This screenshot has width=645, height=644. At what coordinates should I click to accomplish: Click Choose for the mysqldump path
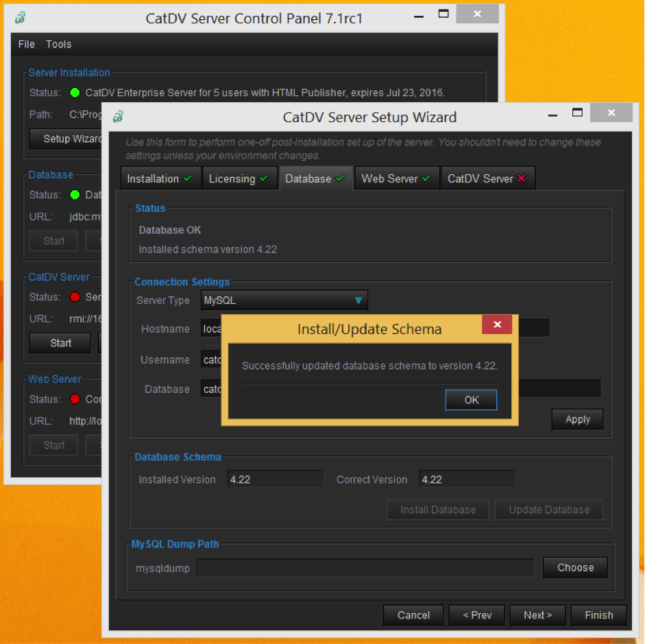pos(575,567)
